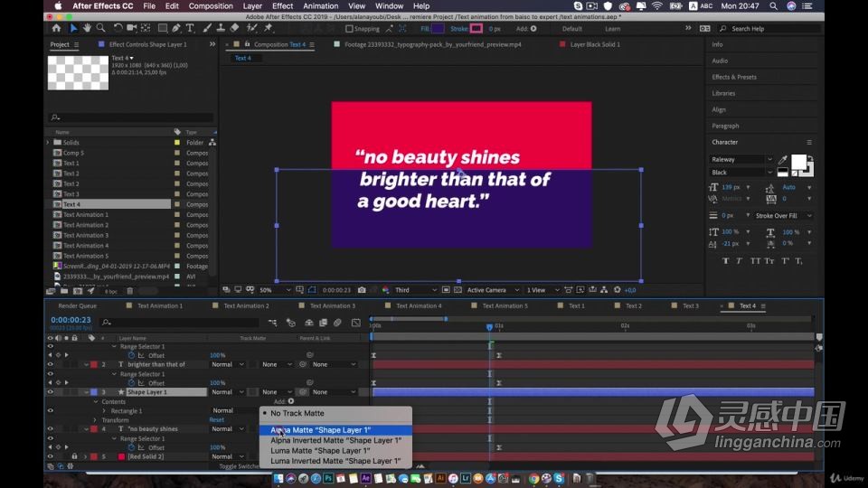This screenshot has width=868, height=488.
Task: Pick the Hand tool
Action: [87, 28]
